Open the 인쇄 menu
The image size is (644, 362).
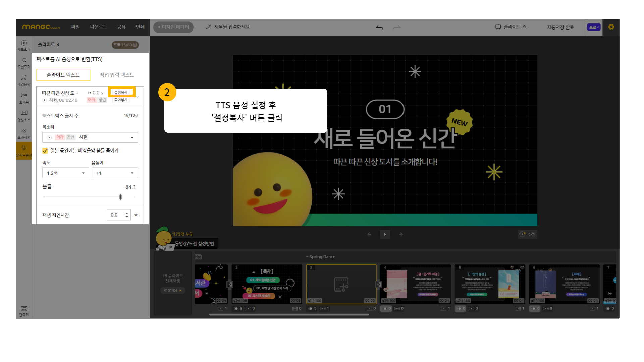click(x=140, y=27)
